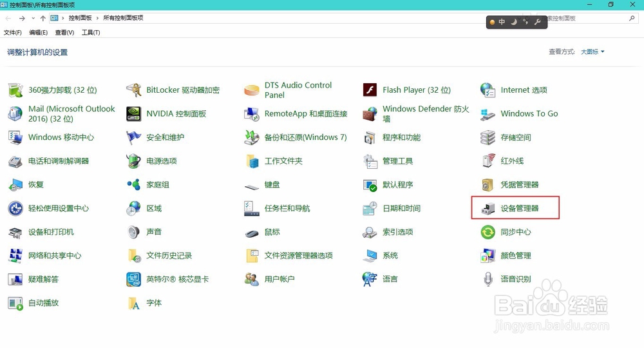The image size is (644, 348).
Task: Open 文件资源管理器选项 link
Action: [x=299, y=256]
